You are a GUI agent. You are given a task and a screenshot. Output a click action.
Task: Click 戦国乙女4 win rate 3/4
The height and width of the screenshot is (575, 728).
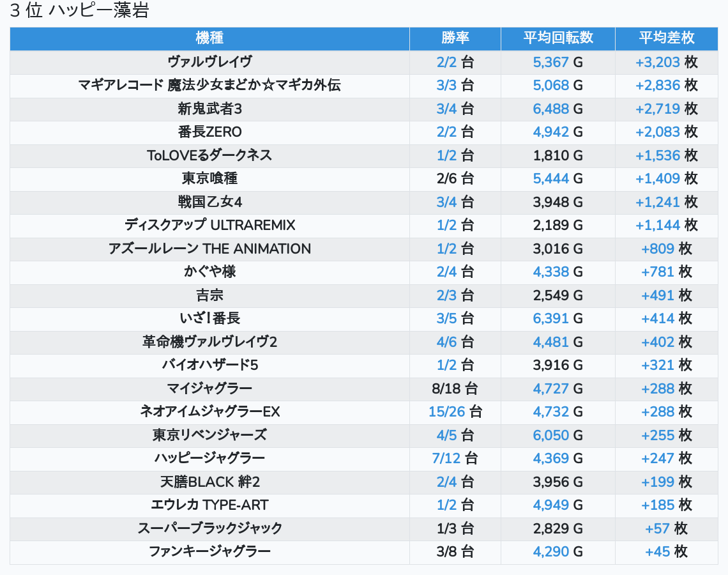pyautogui.click(x=447, y=203)
